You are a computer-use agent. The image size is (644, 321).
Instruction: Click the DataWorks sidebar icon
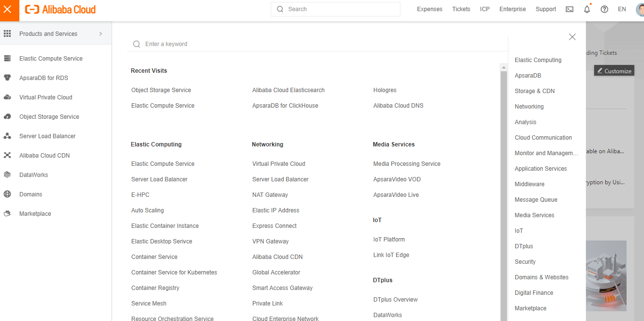coord(7,175)
